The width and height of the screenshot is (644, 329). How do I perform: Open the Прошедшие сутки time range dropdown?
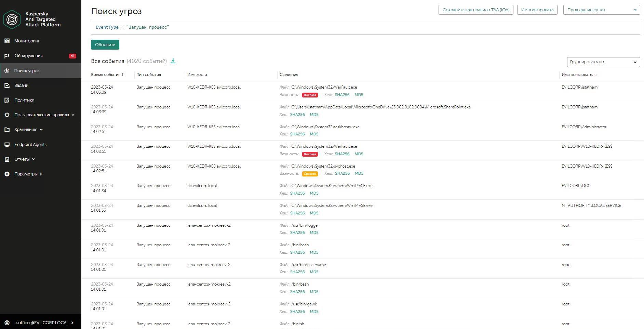(x=601, y=10)
